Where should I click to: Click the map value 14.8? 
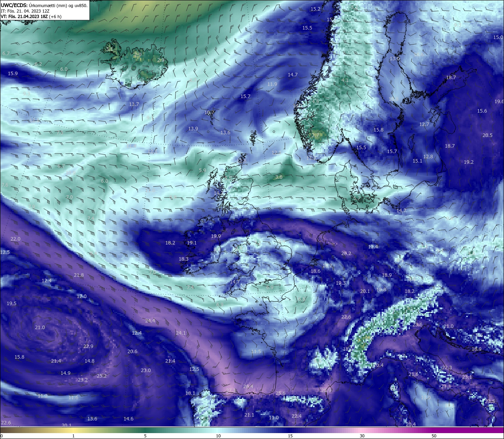point(89,361)
